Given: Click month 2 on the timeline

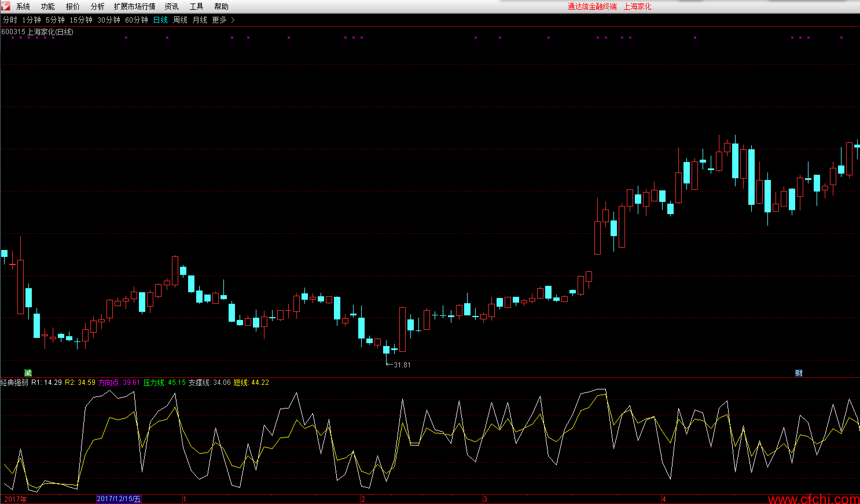Looking at the screenshot, I should [x=363, y=499].
